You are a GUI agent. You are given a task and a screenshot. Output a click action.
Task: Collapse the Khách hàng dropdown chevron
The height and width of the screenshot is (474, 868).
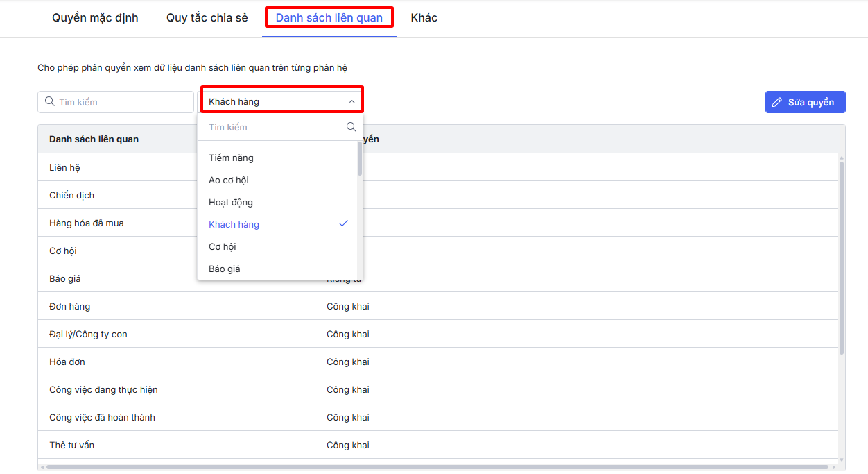(351, 102)
